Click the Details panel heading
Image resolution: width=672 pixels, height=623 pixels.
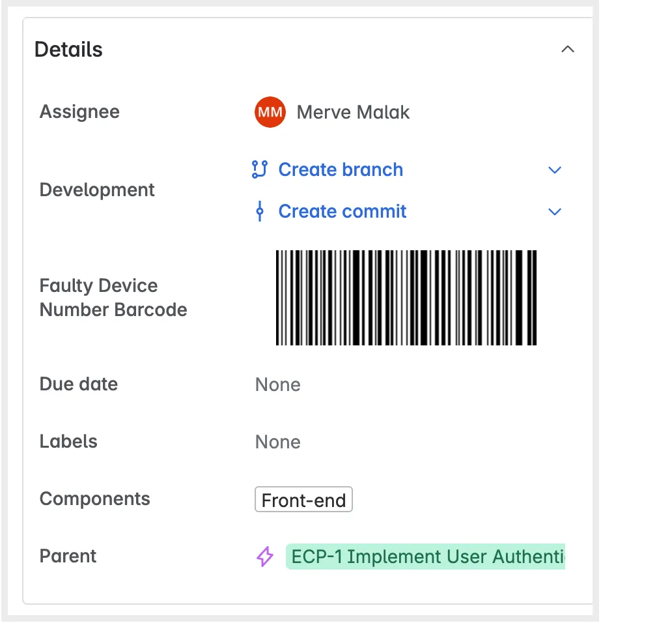click(68, 50)
